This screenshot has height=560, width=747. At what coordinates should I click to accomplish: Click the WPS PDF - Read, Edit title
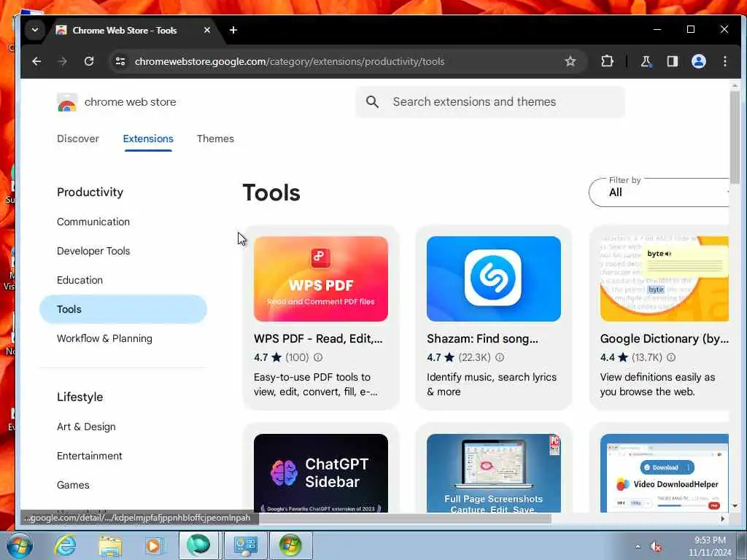pos(318,338)
